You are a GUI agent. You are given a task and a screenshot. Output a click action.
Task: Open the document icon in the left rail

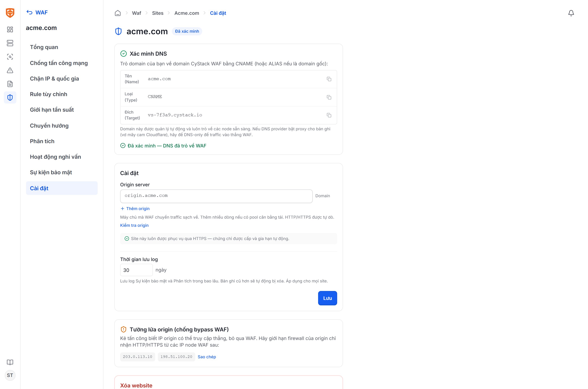pyautogui.click(x=10, y=84)
